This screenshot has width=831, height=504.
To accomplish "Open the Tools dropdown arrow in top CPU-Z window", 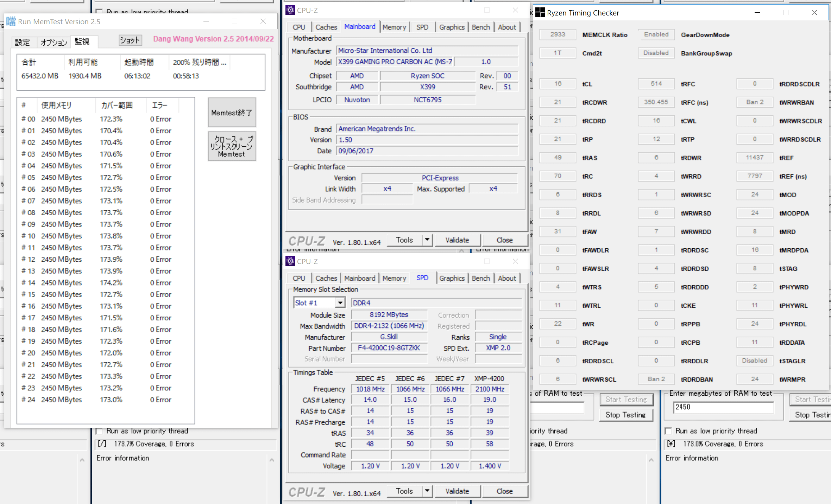I will click(x=427, y=240).
